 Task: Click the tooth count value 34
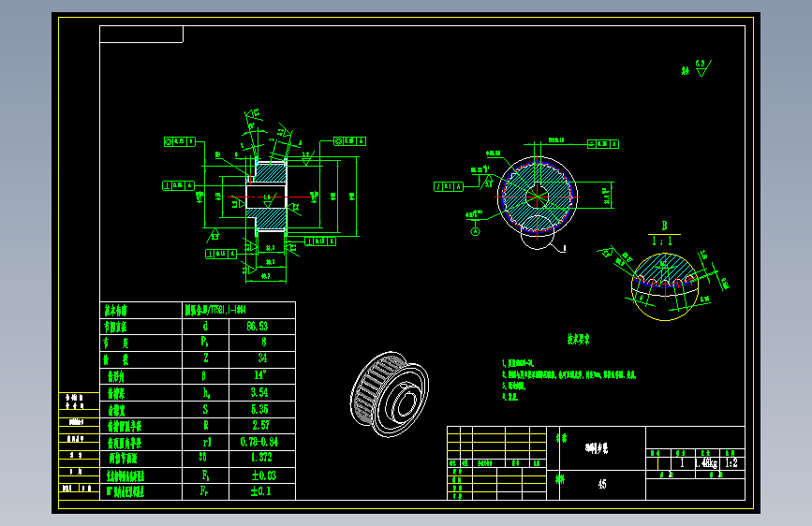coord(262,358)
